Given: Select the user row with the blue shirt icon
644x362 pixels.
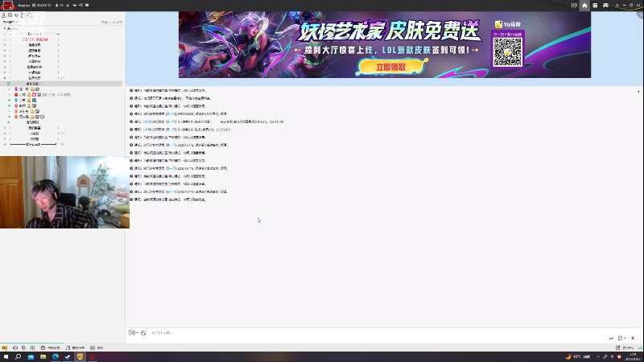Looking at the screenshot, I should [26, 100].
